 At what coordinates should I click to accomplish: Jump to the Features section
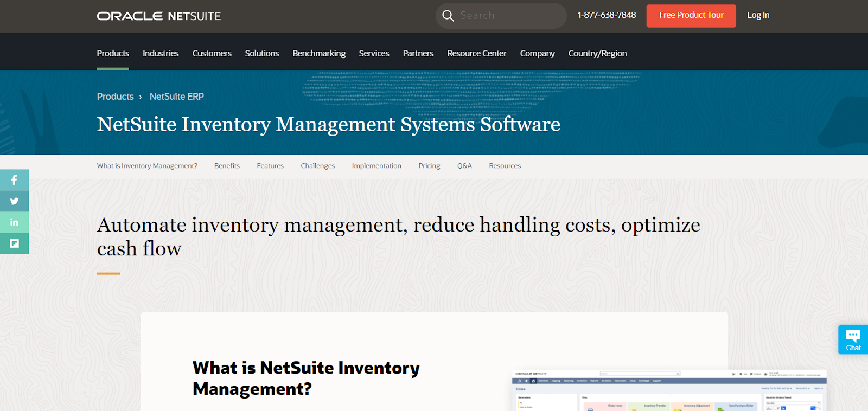click(270, 166)
